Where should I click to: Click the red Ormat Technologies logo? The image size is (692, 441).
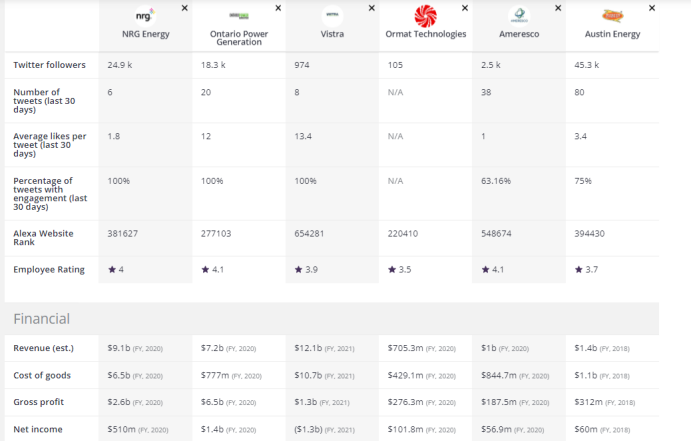click(425, 15)
